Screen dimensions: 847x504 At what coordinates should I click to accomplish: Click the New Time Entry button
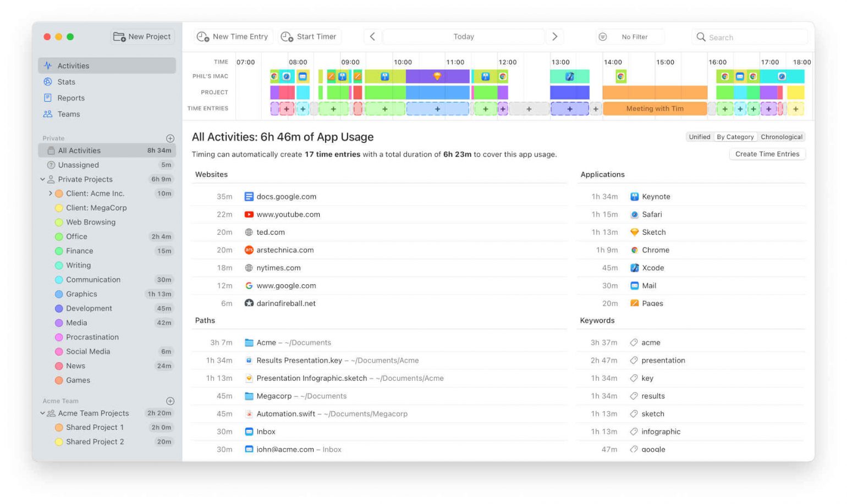tap(233, 36)
